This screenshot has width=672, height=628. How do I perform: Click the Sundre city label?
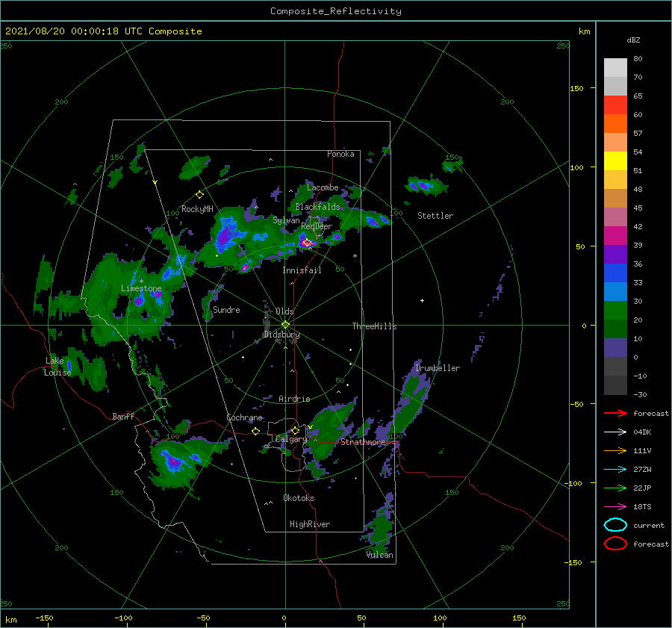click(x=227, y=309)
